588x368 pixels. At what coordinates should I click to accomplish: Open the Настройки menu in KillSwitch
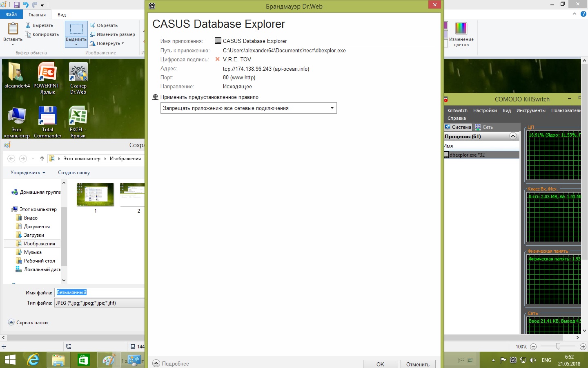(x=485, y=110)
